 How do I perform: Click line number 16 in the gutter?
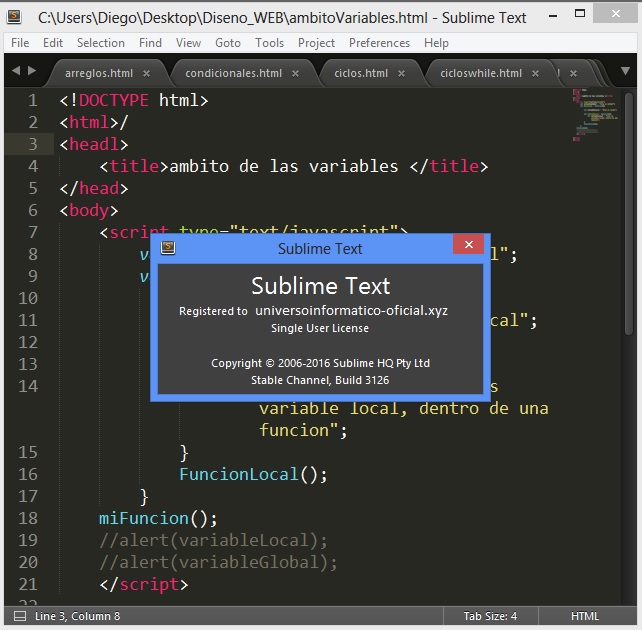click(28, 474)
